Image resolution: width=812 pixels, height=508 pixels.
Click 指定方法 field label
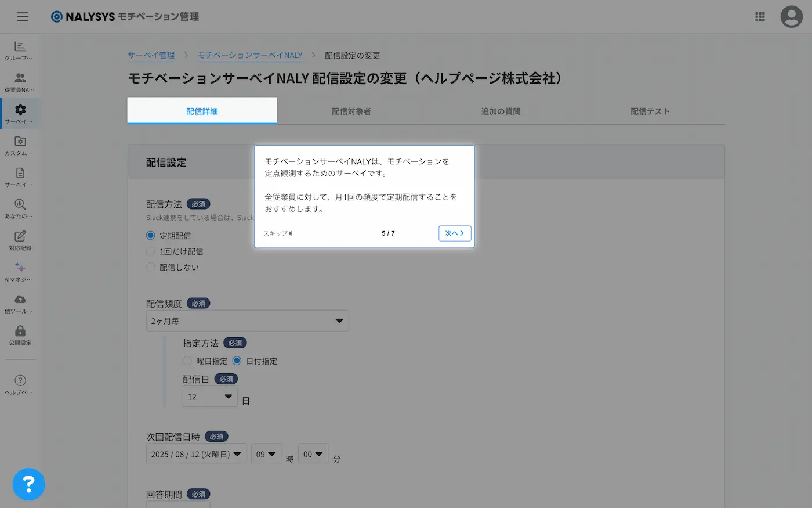tap(201, 343)
